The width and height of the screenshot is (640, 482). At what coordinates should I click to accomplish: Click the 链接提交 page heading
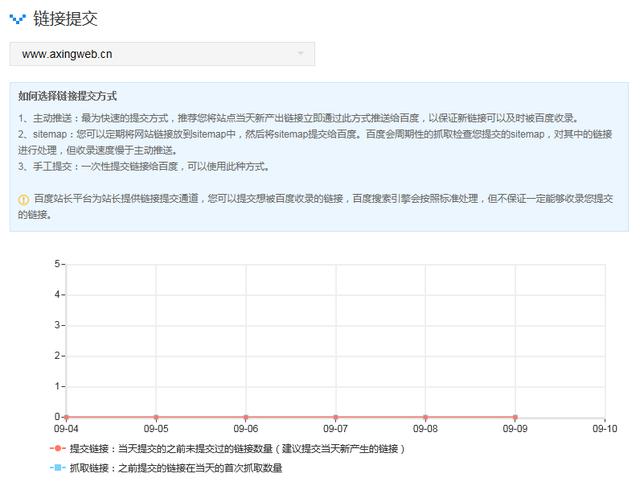point(66,19)
